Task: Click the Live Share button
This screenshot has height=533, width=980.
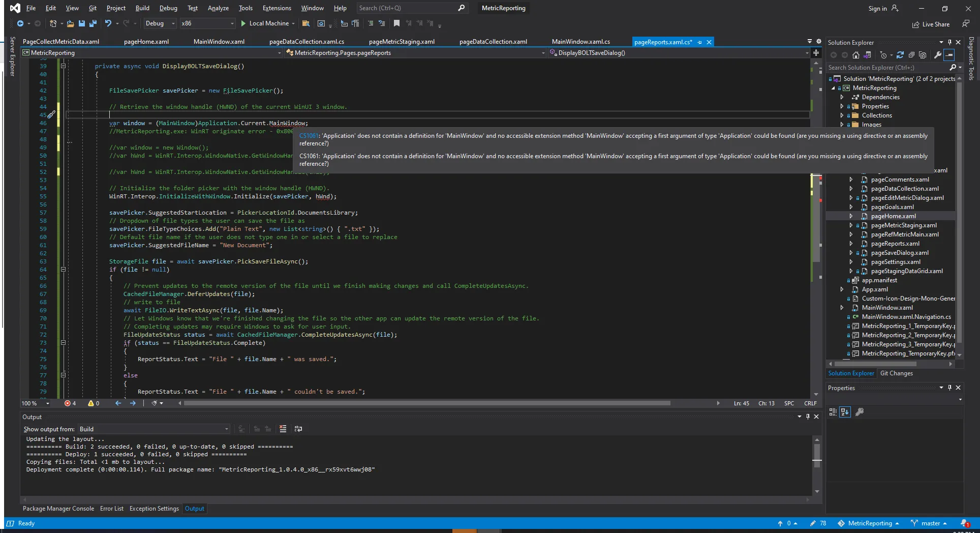Action: coord(931,24)
